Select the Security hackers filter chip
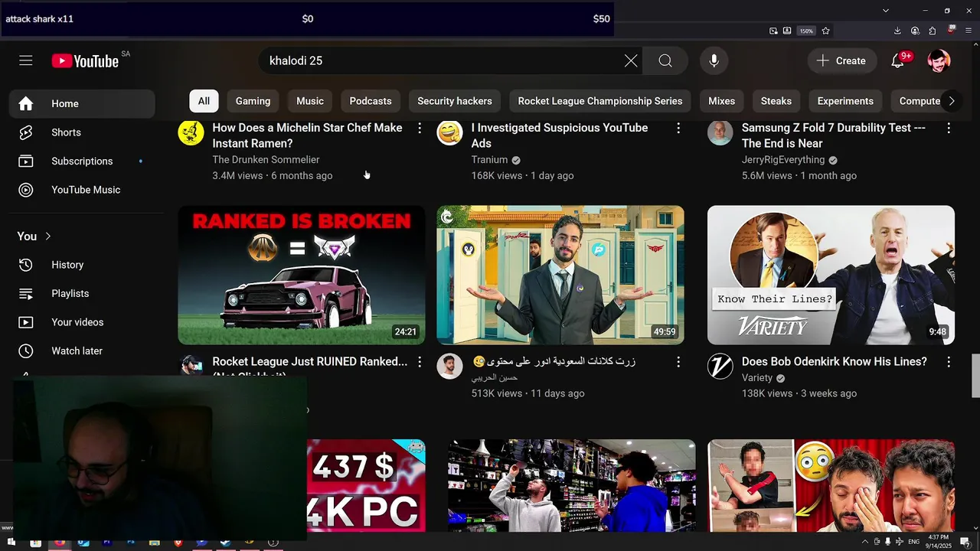Screen dimensions: 980x551 pos(455,101)
